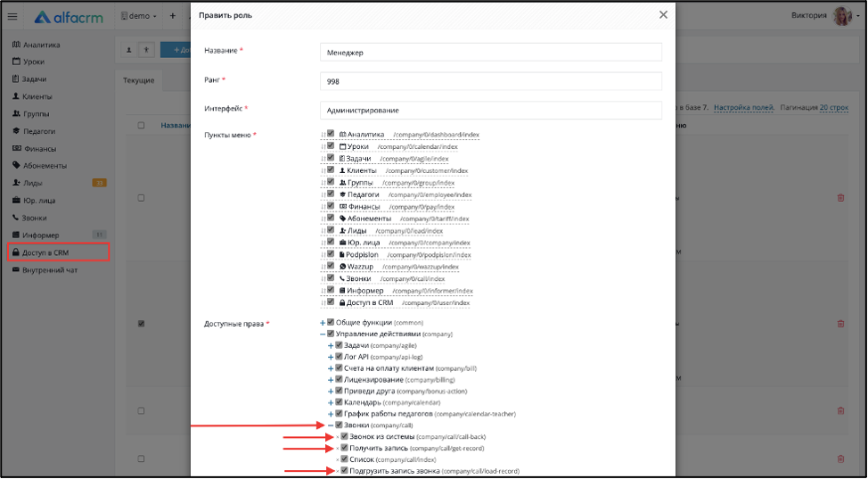The width and height of the screenshot is (868, 479).
Task: Open Лиды in the sidebar menu
Action: pyautogui.click(x=31, y=183)
